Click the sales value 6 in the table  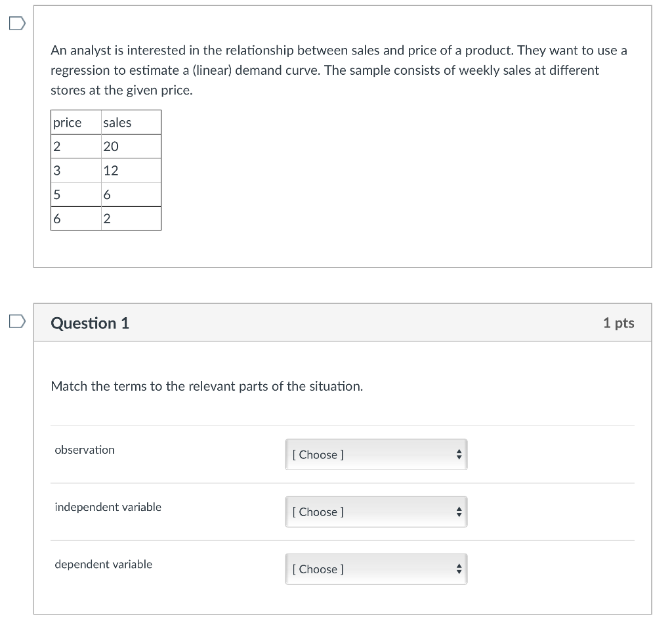tap(107, 194)
